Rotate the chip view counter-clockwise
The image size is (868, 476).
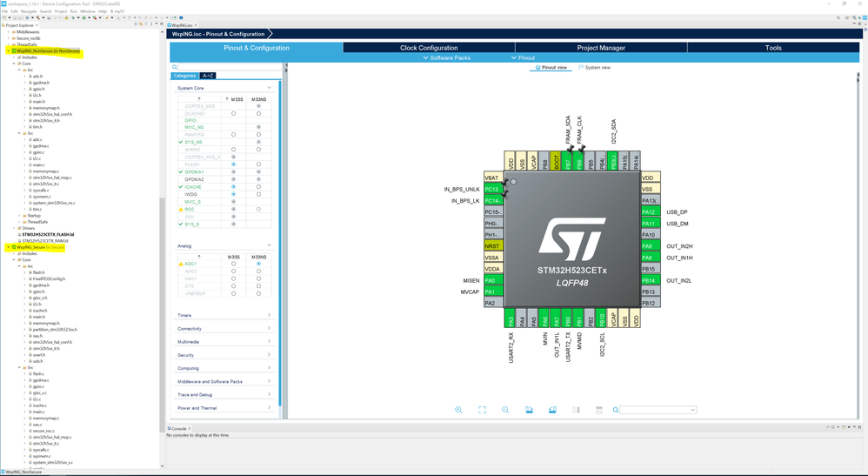click(552, 410)
